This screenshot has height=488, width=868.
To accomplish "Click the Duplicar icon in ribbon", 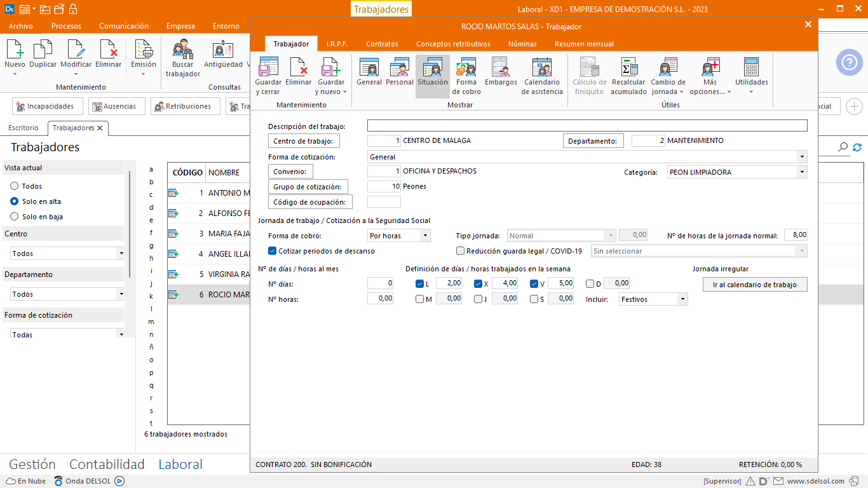I will 43,54.
